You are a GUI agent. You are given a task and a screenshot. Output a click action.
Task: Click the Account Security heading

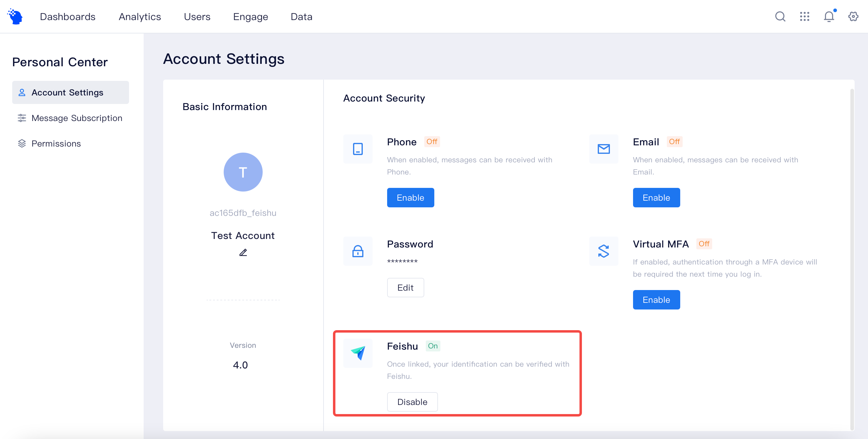[x=384, y=98]
